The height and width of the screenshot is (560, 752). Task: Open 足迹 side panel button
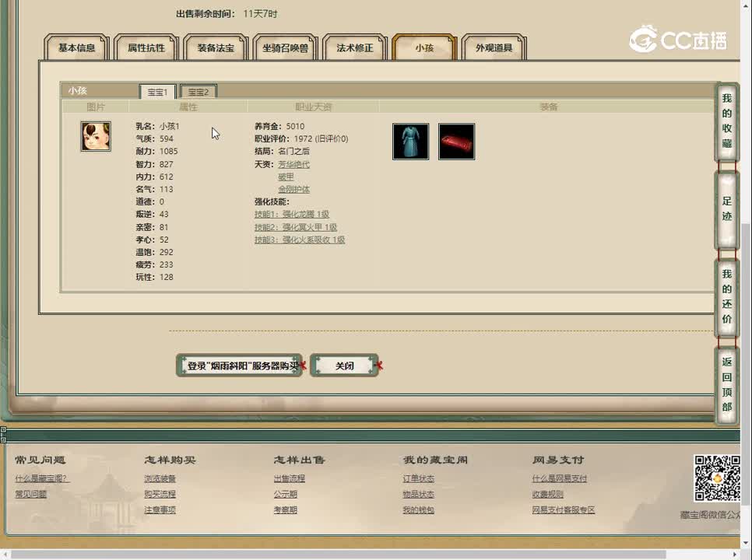point(726,209)
